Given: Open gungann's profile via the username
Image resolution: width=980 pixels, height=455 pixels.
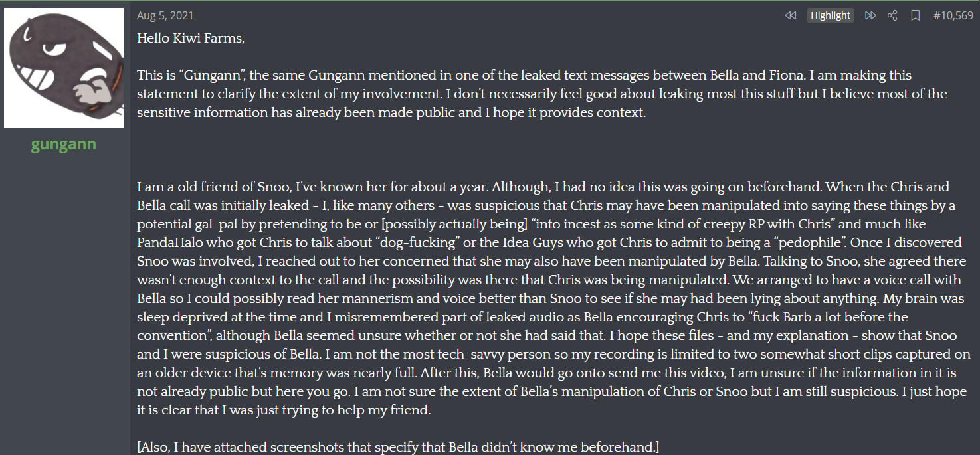Looking at the screenshot, I should (64, 144).
